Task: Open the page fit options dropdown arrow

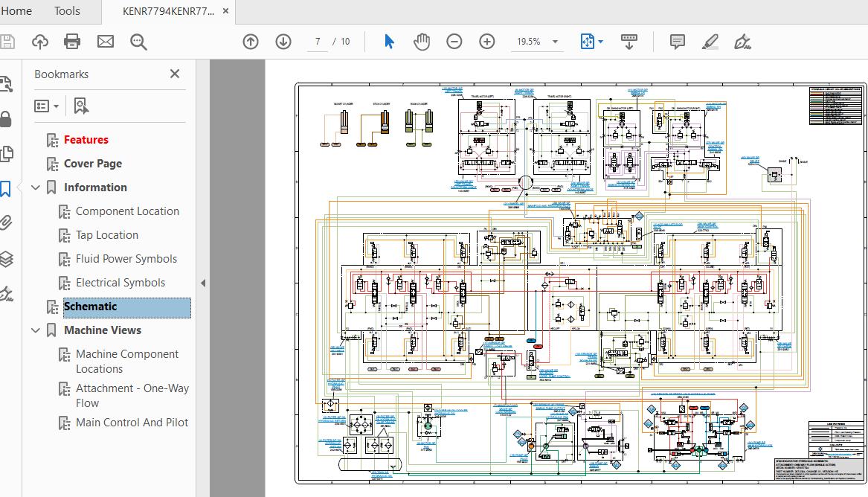Action: coord(601,42)
